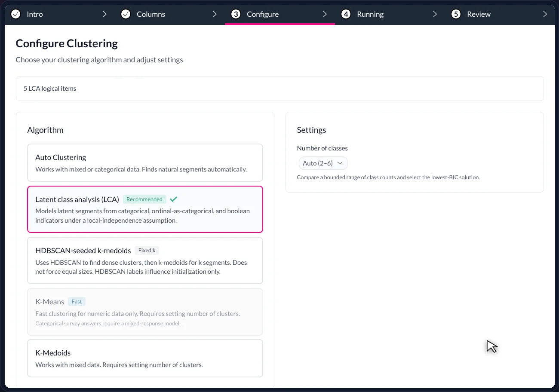
Task: Click the Configure Clustering heading
Action: tap(67, 43)
